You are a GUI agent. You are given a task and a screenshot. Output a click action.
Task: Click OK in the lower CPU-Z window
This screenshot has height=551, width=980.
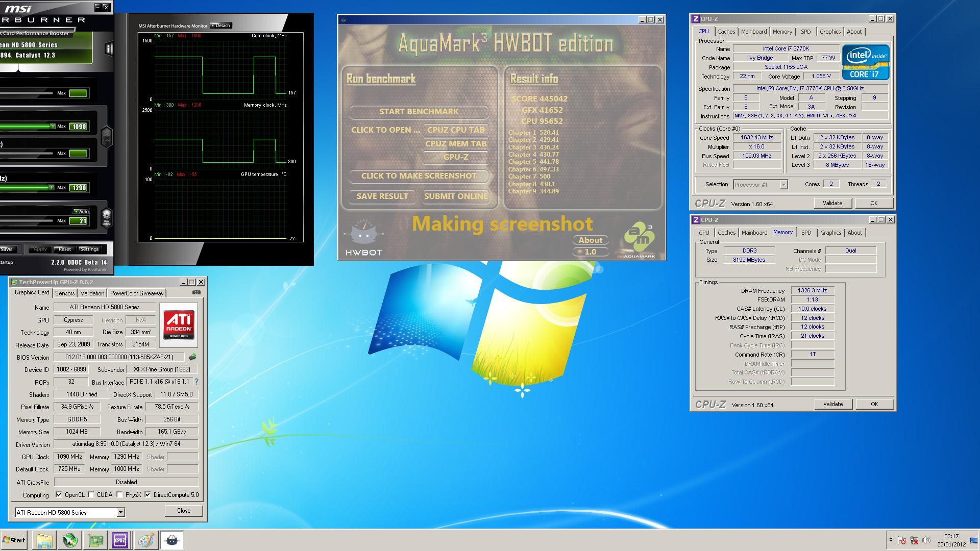874,404
